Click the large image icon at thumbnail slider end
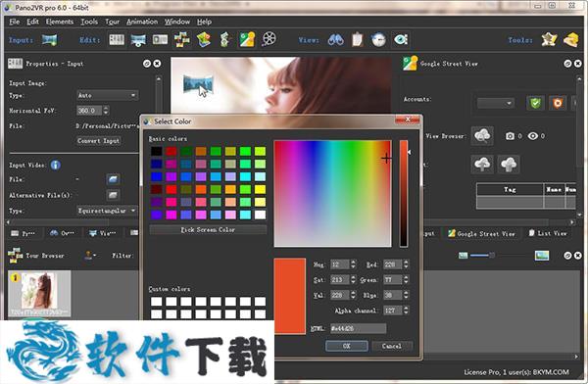Viewport: 588px width, 384px height. click(x=542, y=256)
